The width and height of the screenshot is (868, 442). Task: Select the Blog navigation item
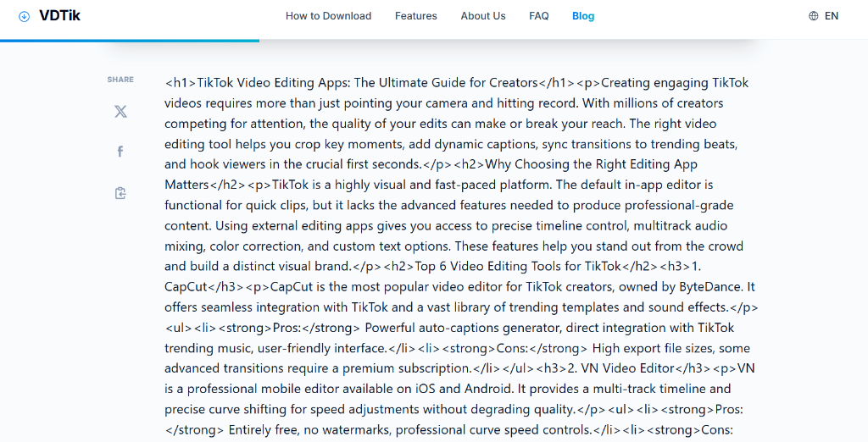tap(583, 16)
